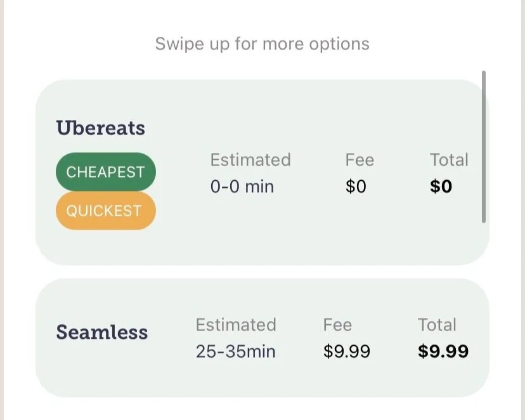Click the Fee label in Seamless card
The image size is (525, 420).
[x=337, y=325]
